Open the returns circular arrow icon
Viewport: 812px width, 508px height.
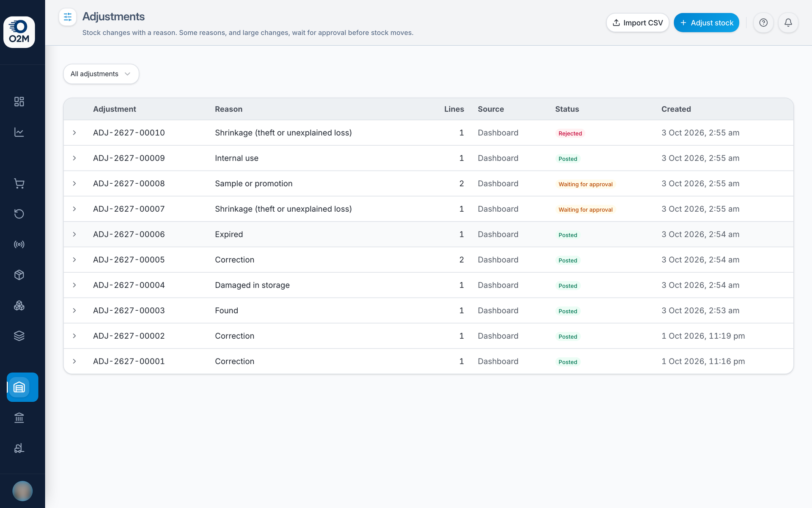[x=19, y=214]
